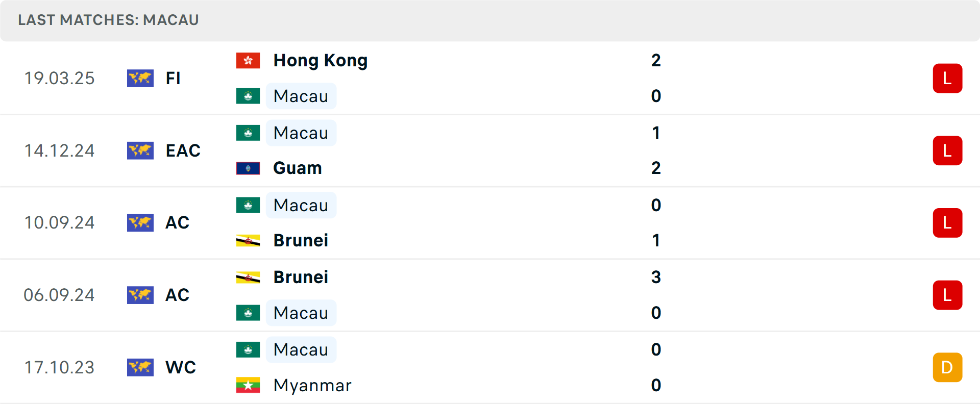The width and height of the screenshot is (980, 404).
Task: Open the Myanmar team link
Action: coord(312,385)
